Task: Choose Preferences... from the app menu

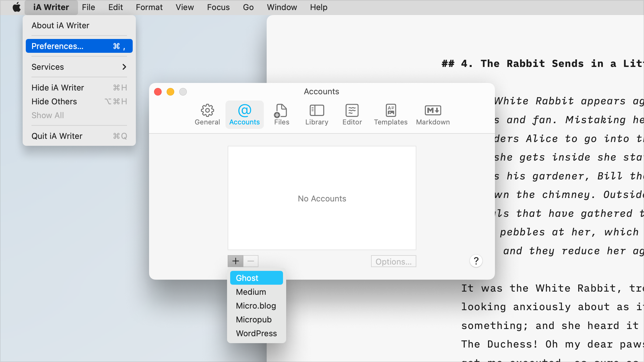Action: 79,46
